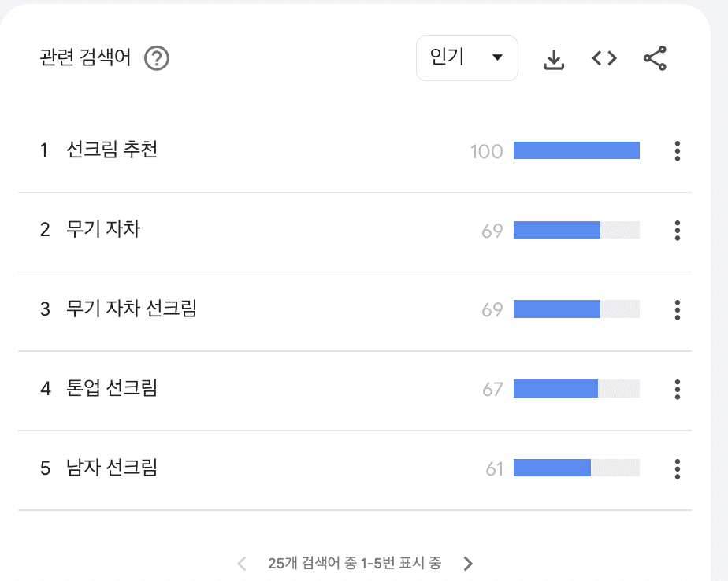Select the 선크림 추천 query
Image resolution: width=728 pixels, height=581 pixels.
tap(111, 150)
